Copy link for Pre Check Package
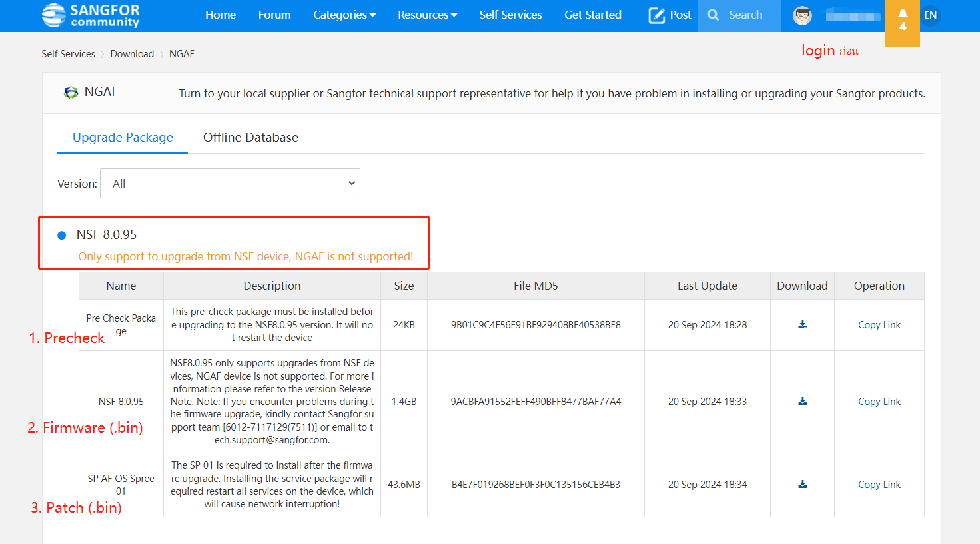 coord(879,325)
